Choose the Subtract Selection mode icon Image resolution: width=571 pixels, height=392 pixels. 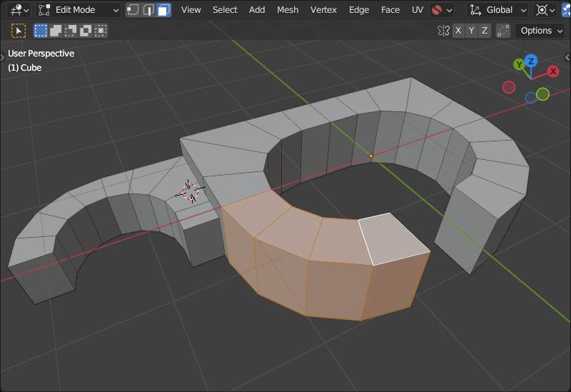point(70,31)
